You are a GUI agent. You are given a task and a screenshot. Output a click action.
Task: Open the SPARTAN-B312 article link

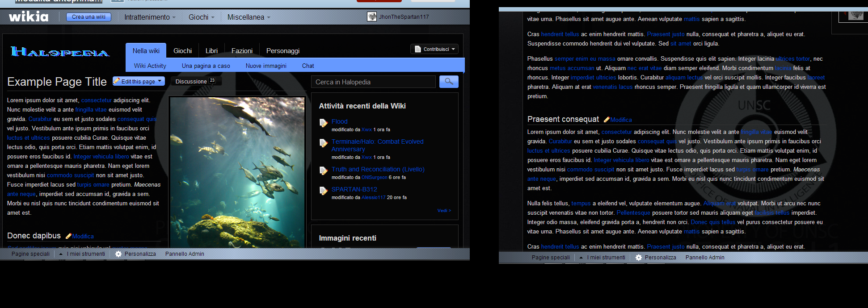coord(354,189)
